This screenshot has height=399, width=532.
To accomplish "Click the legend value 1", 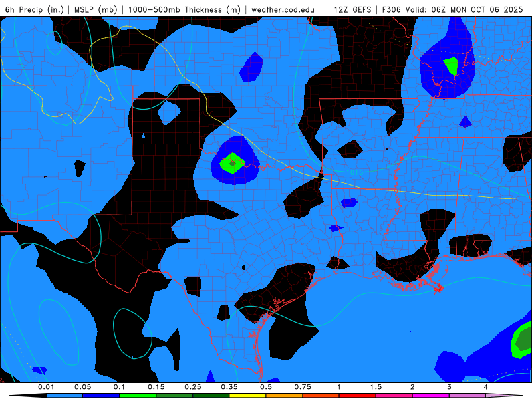I will click(339, 387).
